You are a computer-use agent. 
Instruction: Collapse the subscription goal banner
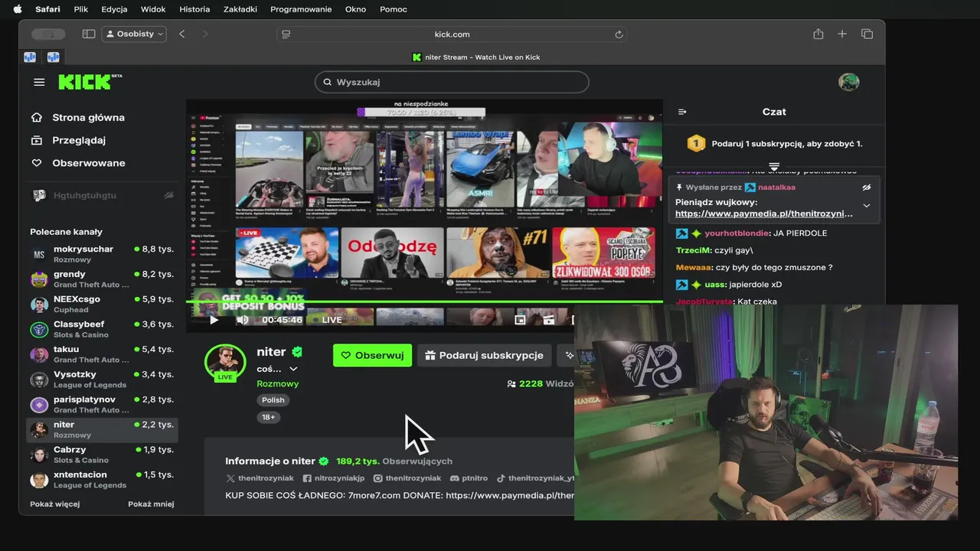point(774,166)
